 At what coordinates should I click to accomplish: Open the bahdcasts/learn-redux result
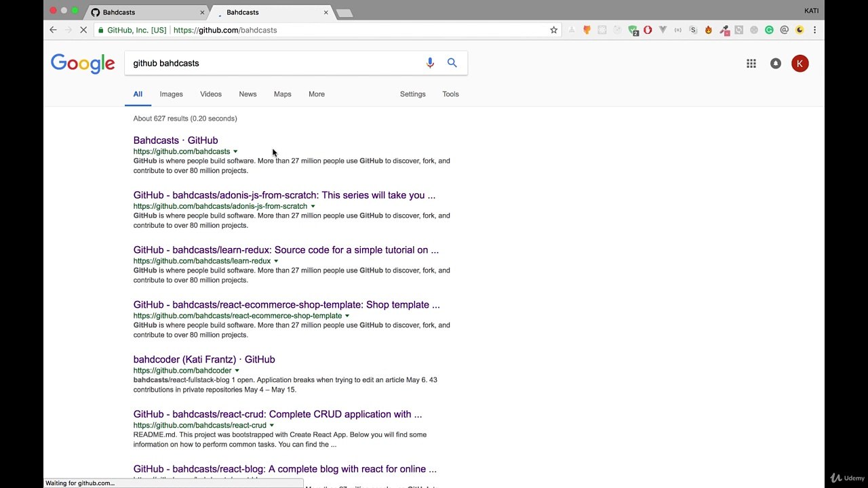(286, 250)
